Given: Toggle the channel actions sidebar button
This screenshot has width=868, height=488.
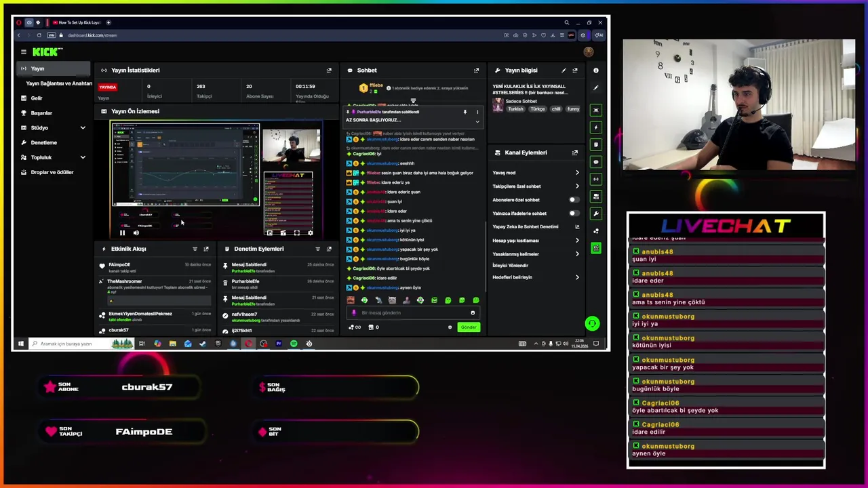Looking at the screenshot, I should tap(596, 197).
